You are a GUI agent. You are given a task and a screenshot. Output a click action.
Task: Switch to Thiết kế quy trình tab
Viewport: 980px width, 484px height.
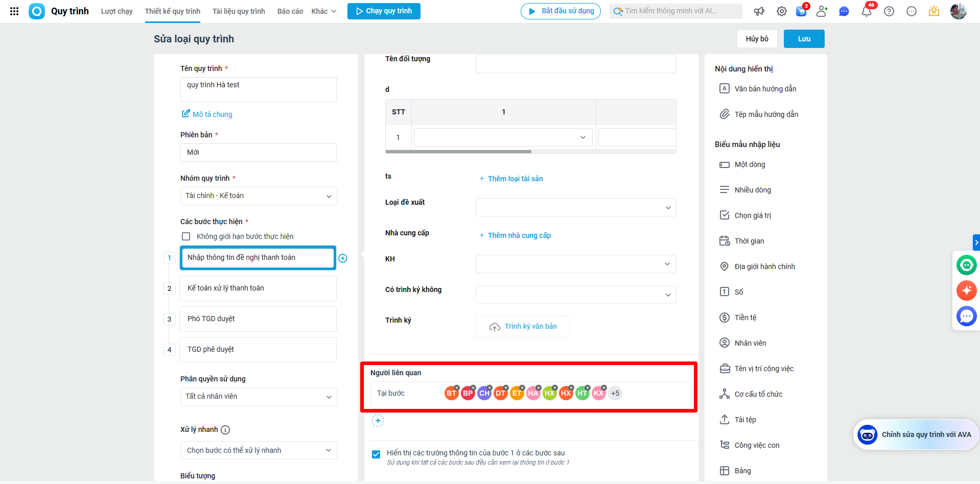click(173, 11)
